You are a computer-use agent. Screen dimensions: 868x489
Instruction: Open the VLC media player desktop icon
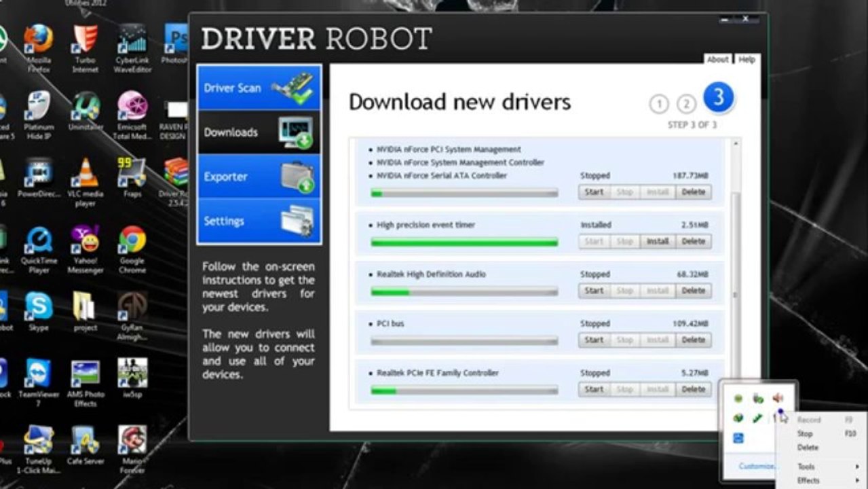[x=86, y=181]
